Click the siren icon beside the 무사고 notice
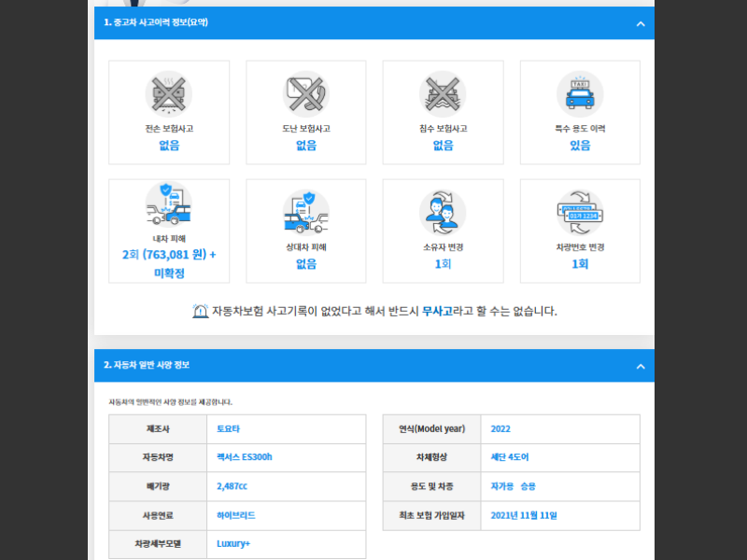747x560 pixels. click(200, 312)
